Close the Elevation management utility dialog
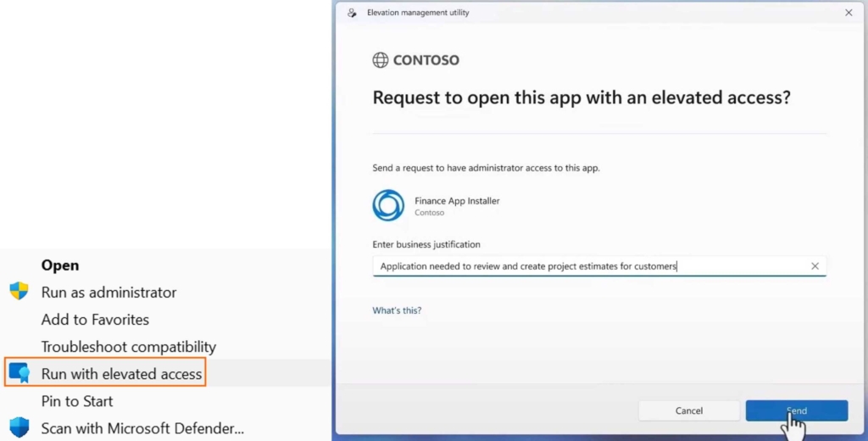This screenshot has width=868, height=441. [x=849, y=13]
